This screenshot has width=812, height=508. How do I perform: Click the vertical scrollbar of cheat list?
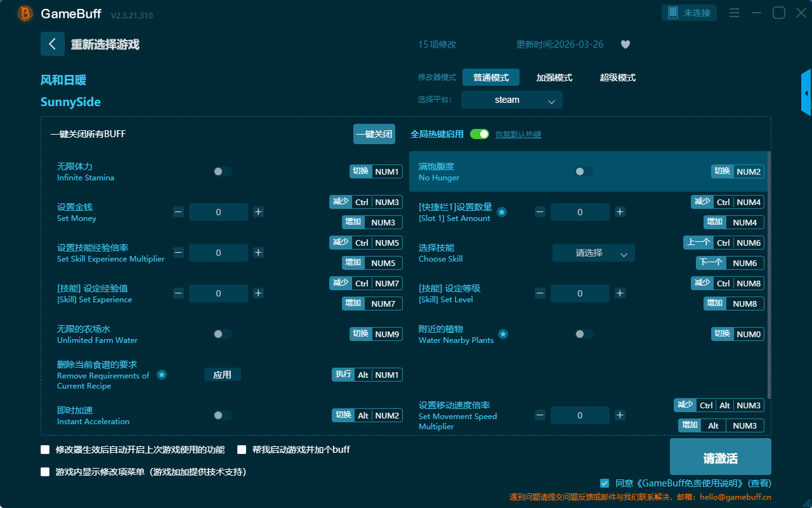(x=769, y=273)
